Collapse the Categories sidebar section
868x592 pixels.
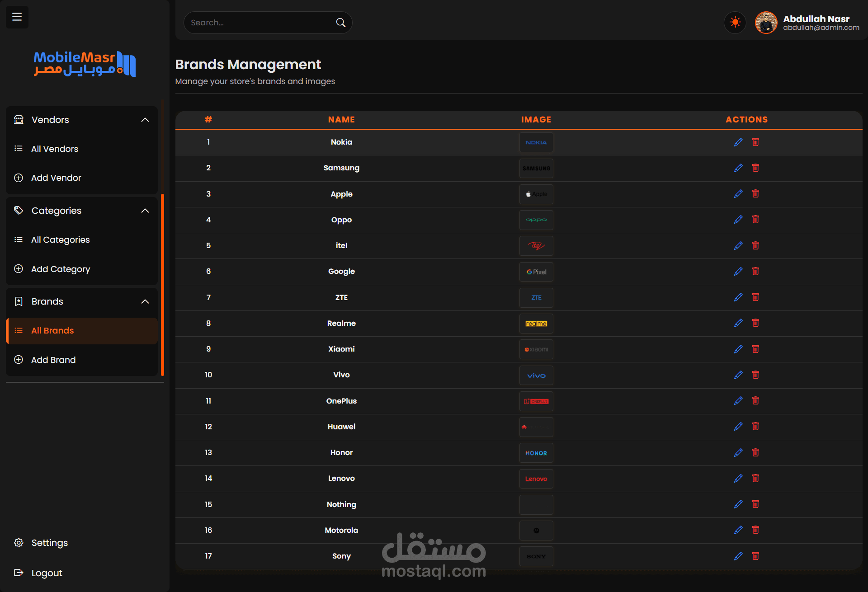(x=145, y=211)
